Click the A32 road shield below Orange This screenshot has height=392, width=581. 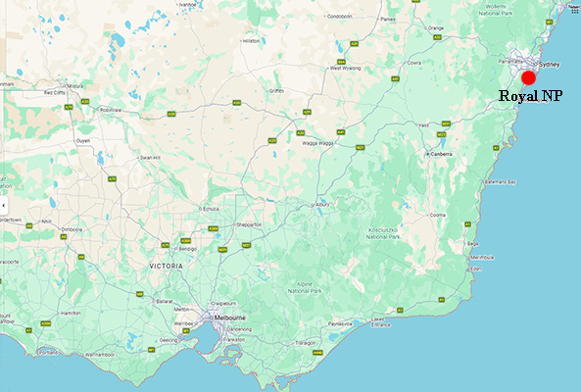point(438,37)
